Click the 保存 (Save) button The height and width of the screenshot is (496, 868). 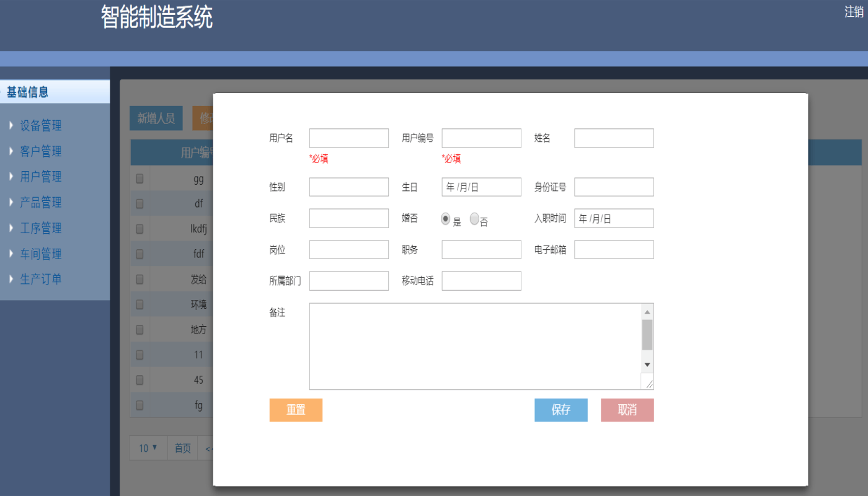coord(560,410)
